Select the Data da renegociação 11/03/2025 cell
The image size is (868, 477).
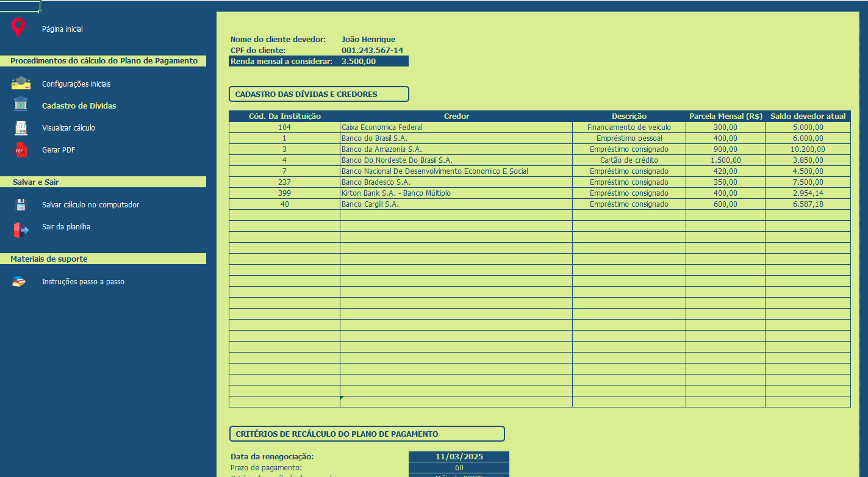[x=459, y=457]
